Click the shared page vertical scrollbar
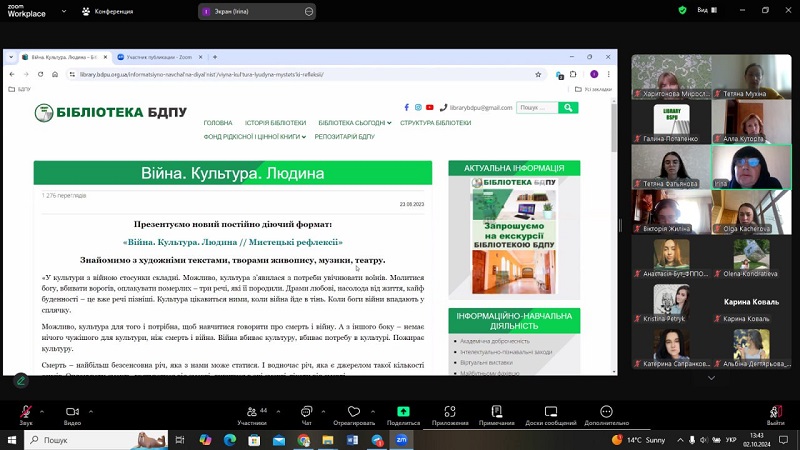This screenshot has height=450, width=800. click(x=614, y=128)
